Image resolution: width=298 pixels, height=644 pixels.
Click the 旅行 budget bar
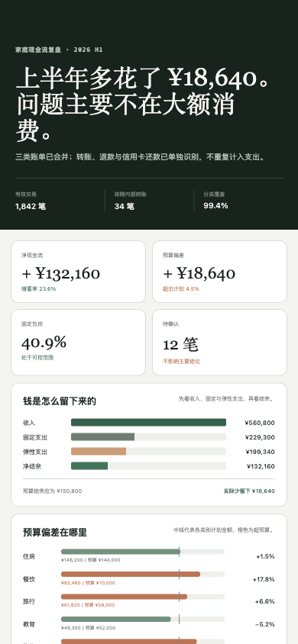pyautogui.click(x=143, y=597)
